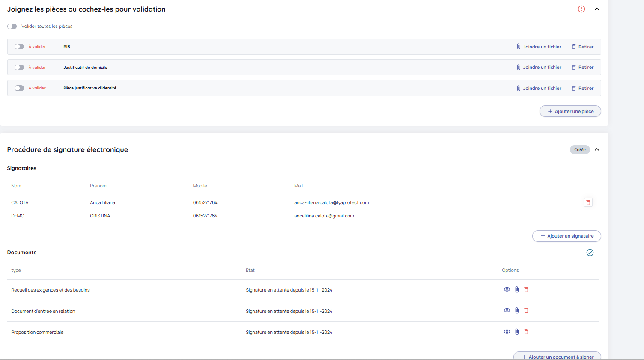644x360 pixels.
Task: Click Ajouter un signataire button
Action: click(x=566, y=236)
